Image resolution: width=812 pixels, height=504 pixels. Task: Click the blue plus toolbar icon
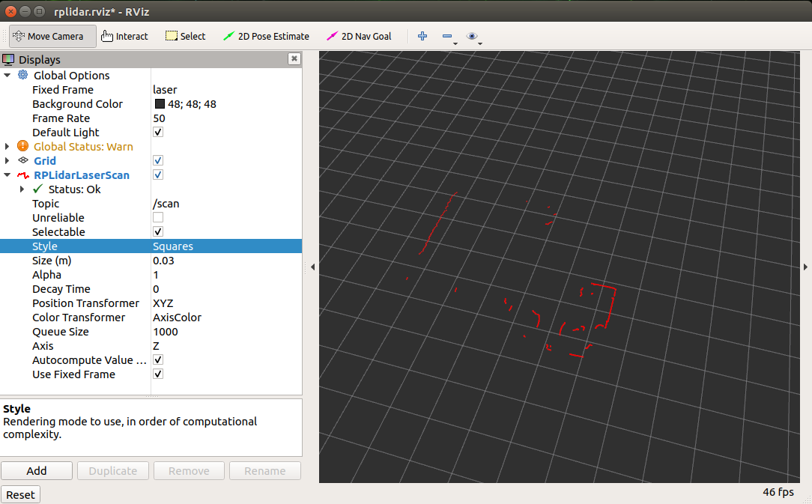[x=422, y=36]
